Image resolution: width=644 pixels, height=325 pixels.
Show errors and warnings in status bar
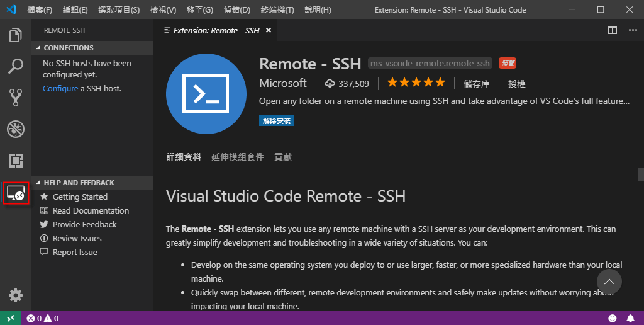tap(43, 319)
